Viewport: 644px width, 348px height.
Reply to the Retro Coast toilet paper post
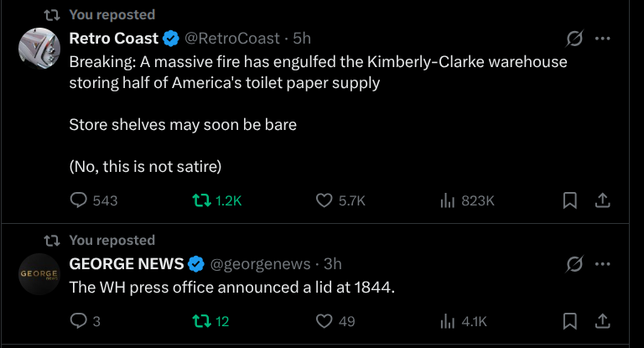79,200
